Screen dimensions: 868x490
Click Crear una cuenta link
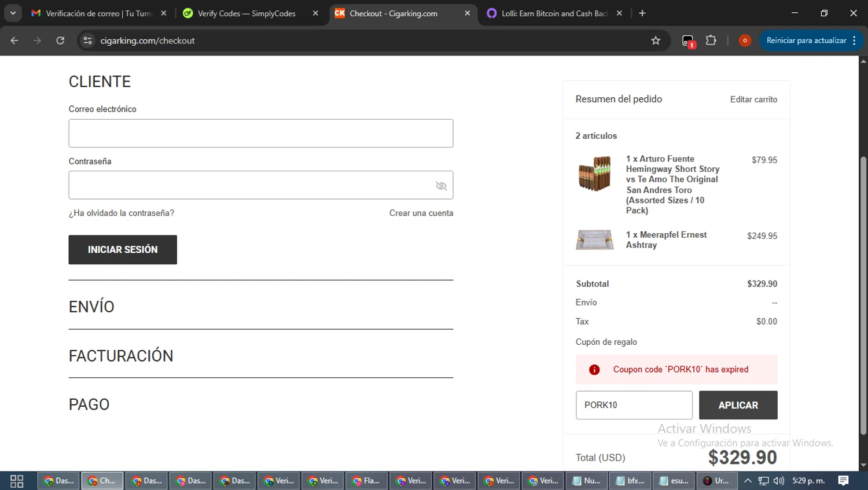click(421, 213)
